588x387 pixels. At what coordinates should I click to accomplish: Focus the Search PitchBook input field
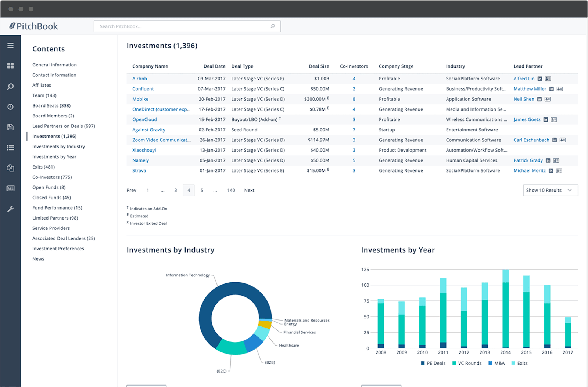point(184,26)
